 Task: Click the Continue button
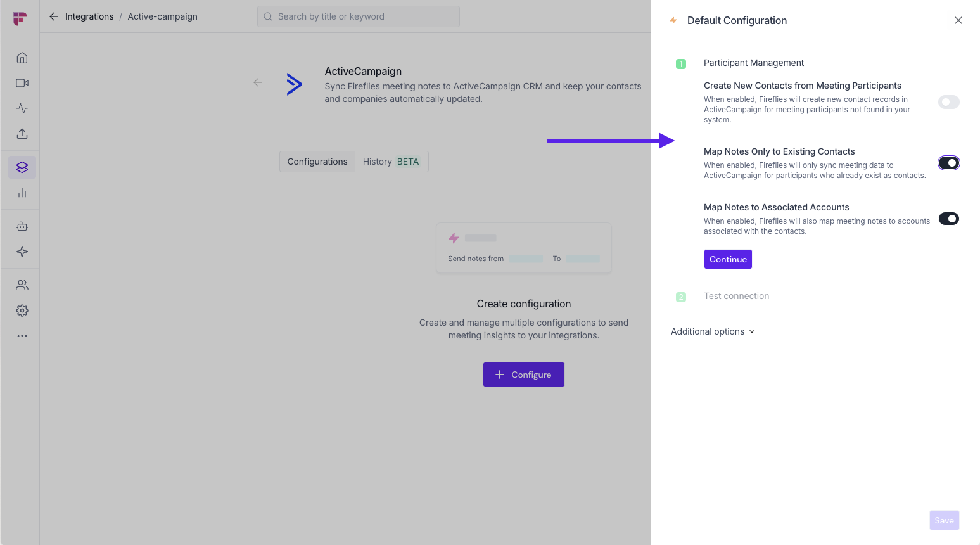pos(728,259)
